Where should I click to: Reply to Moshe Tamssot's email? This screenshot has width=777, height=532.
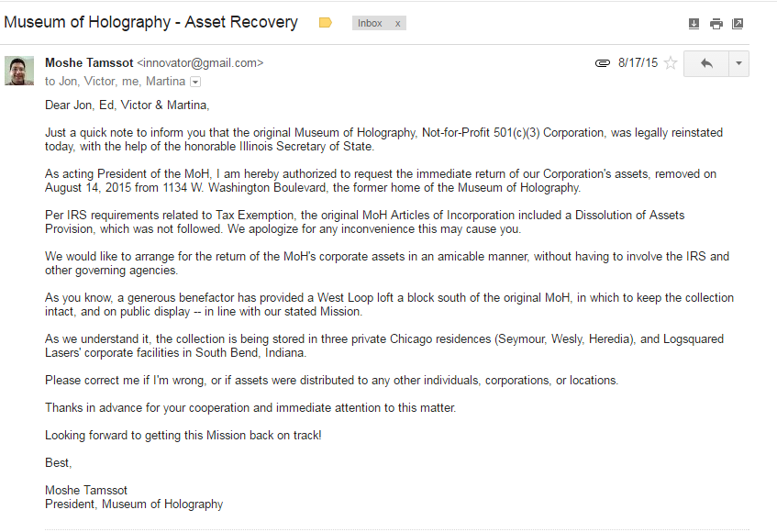pyautogui.click(x=706, y=63)
